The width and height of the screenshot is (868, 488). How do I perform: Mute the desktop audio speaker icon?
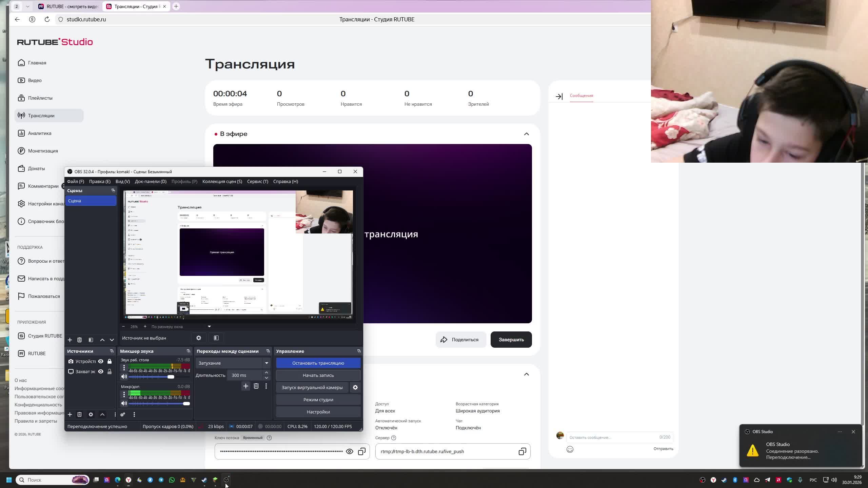124,377
